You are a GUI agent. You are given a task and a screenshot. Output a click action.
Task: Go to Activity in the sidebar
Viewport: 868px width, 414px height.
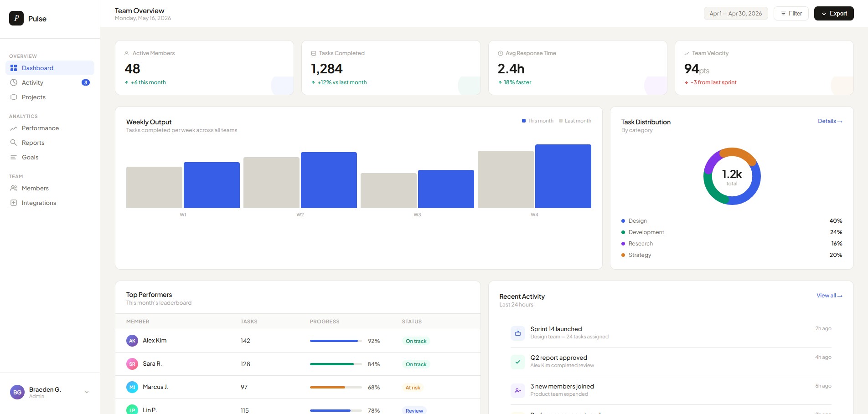click(50, 82)
